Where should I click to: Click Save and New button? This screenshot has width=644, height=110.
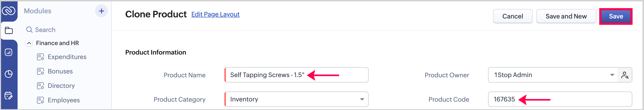(566, 16)
